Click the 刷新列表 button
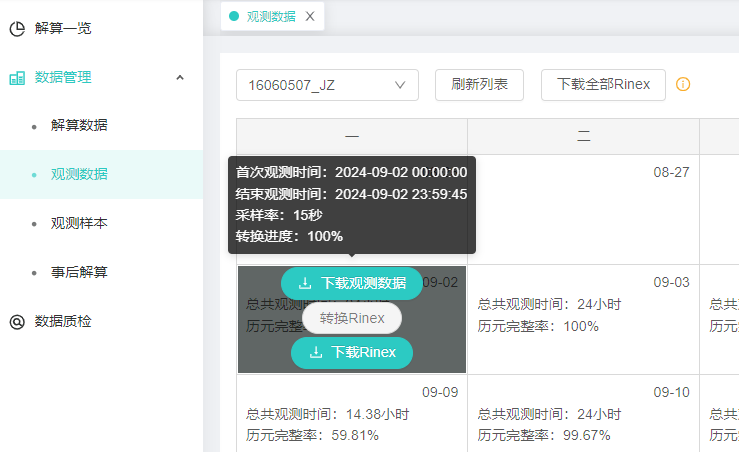The height and width of the screenshot is (452, 739). (479, 85)
